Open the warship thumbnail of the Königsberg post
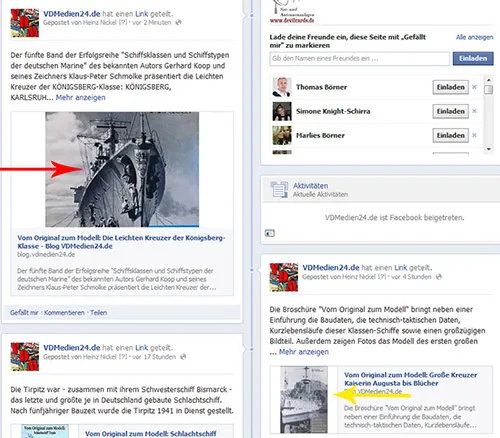 coord(122,169)
